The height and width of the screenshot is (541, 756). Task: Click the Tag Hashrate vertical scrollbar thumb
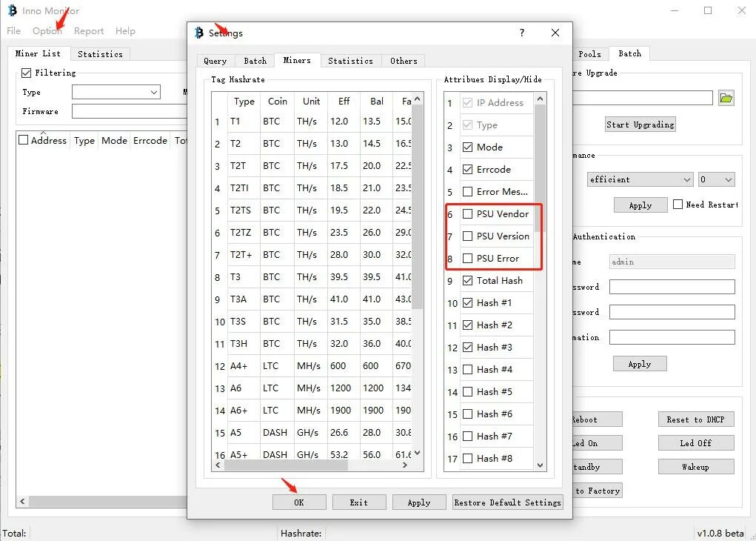417,207
